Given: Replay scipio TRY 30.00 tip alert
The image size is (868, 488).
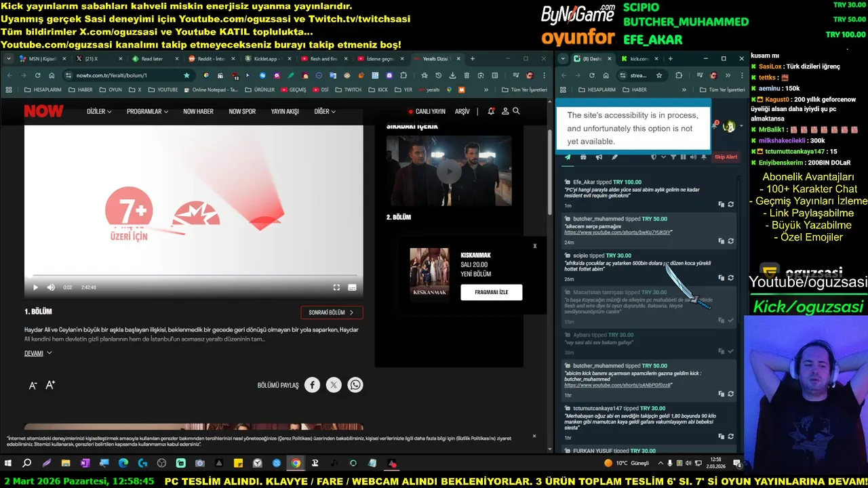Looking at the screenshot, I should coord(731,277).
